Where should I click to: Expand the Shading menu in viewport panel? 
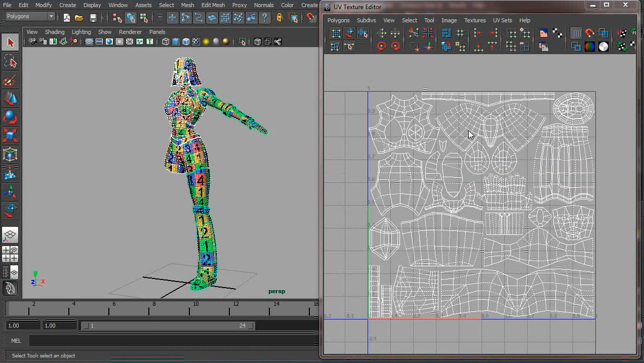coord(54,32)
